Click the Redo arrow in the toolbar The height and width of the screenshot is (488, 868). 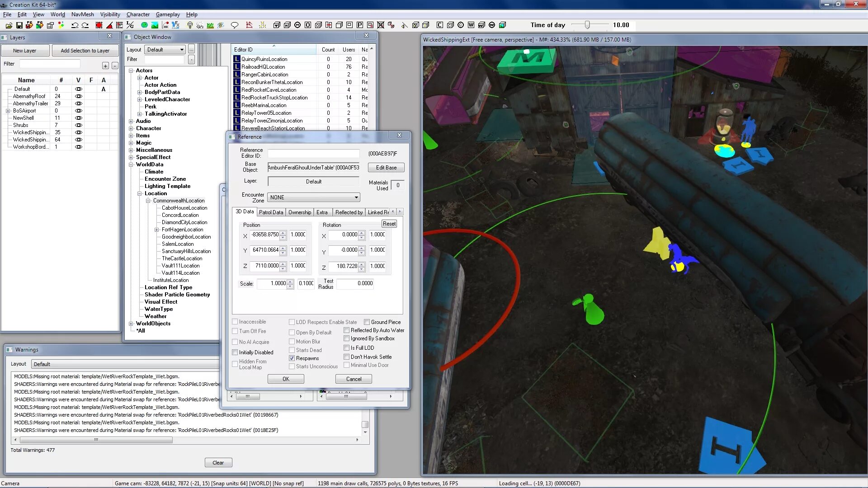click(85, 25)
